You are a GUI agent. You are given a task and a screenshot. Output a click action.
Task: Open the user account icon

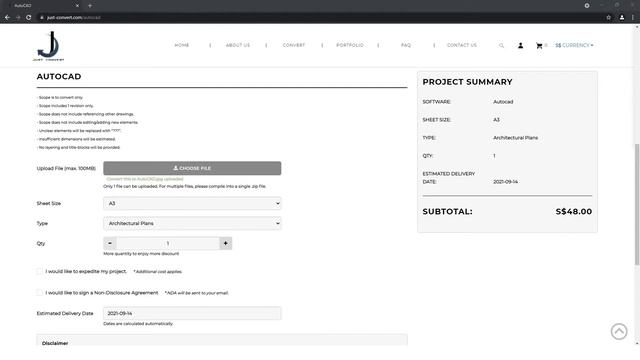[x=520, y=45]
